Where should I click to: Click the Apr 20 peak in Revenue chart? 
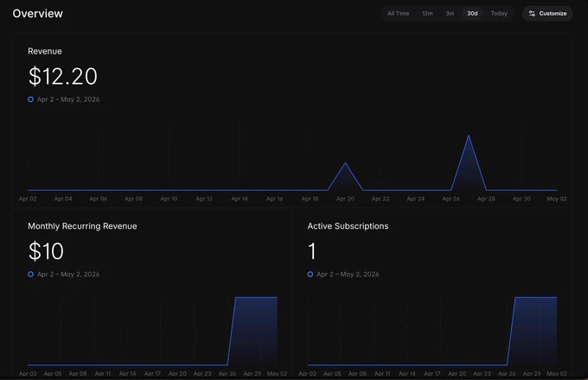pos(345,163)
